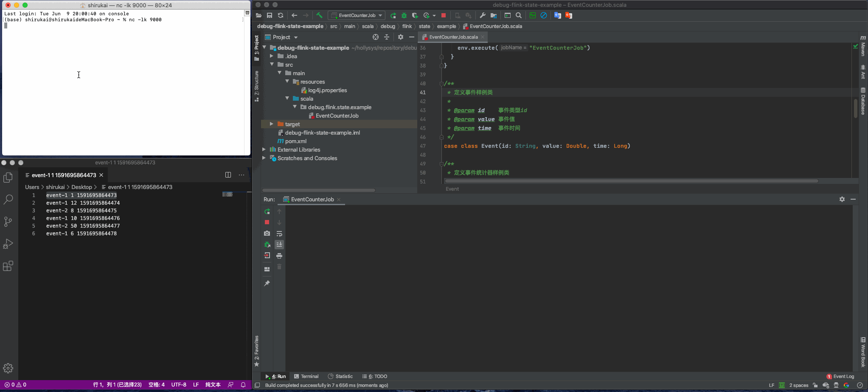
Task: Click the green Debug bug icon in toolbar
Action: [404, 15]
